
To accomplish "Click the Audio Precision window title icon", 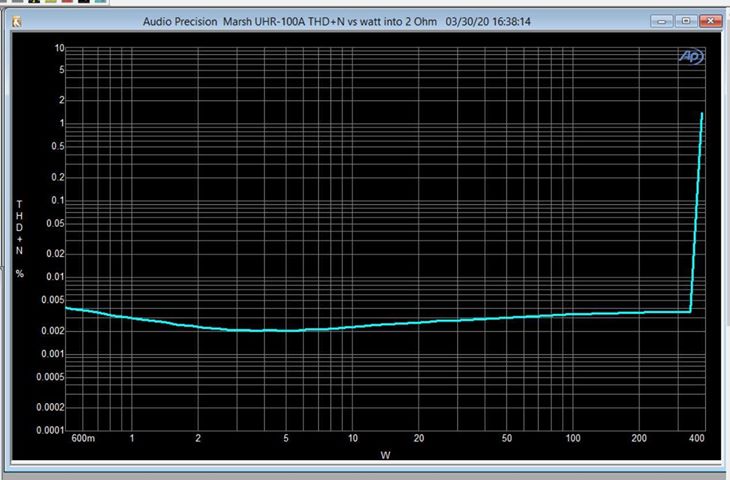I will (17, 21).
